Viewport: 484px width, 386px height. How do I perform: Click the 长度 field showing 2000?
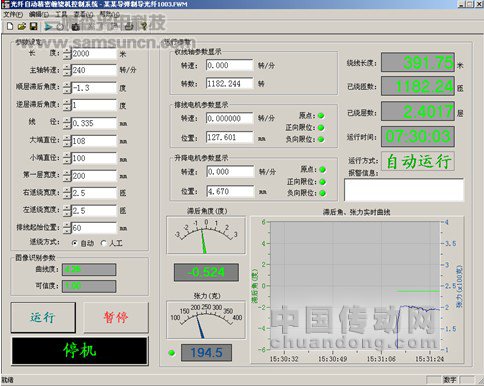point(94,54)
